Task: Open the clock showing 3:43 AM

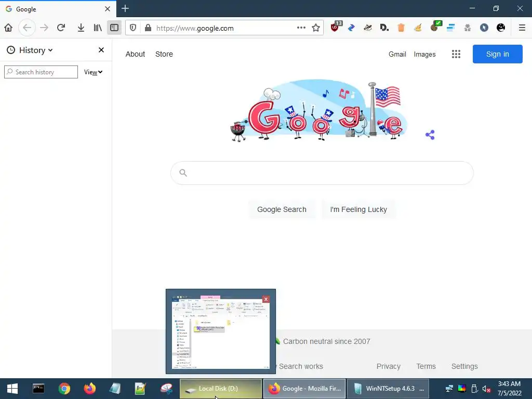Action: 509,389
